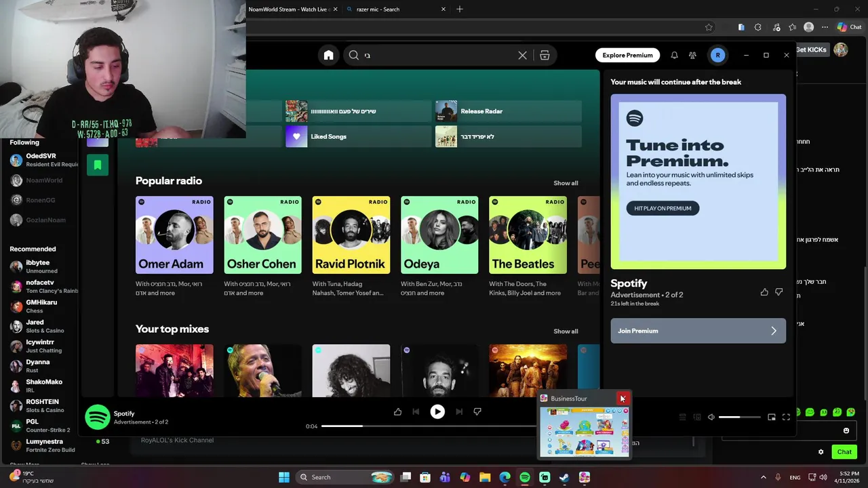Viewport: 868px width, 488px height.
Task: Open Ravid Plotnik radio card
Action: pos(351,247)
